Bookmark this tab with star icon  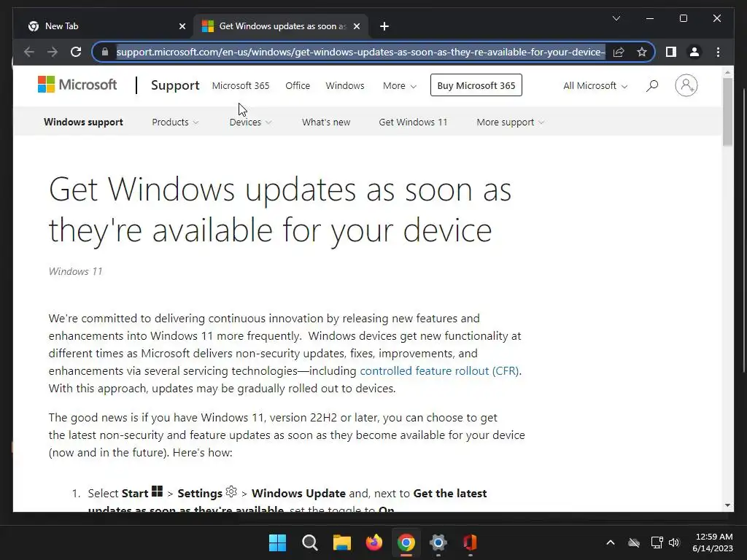(x=642, y=52)
